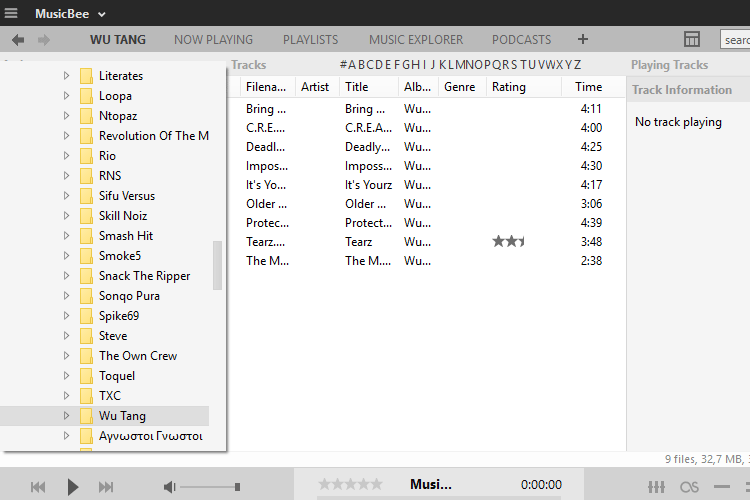Open the PODCASTS tab

click(521, 40)
